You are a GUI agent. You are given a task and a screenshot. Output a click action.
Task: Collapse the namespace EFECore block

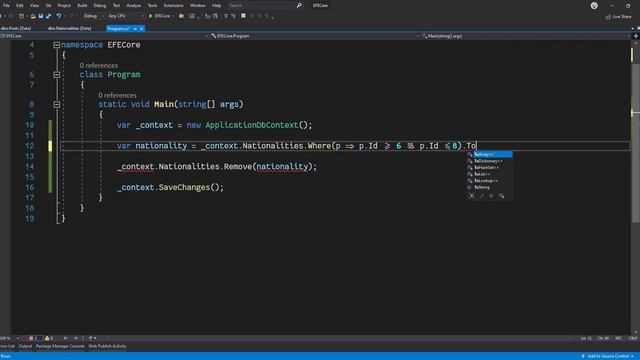56,45
